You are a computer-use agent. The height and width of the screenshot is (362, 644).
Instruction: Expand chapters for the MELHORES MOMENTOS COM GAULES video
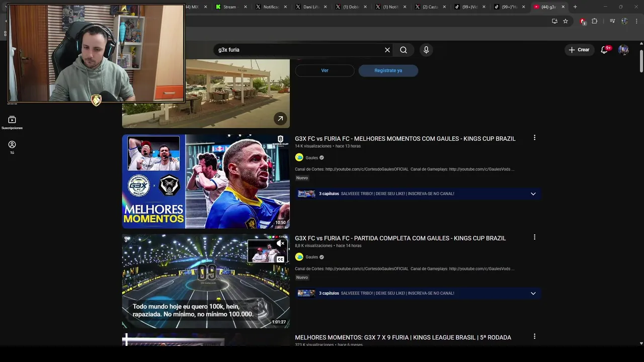click(x=533, y=194)
